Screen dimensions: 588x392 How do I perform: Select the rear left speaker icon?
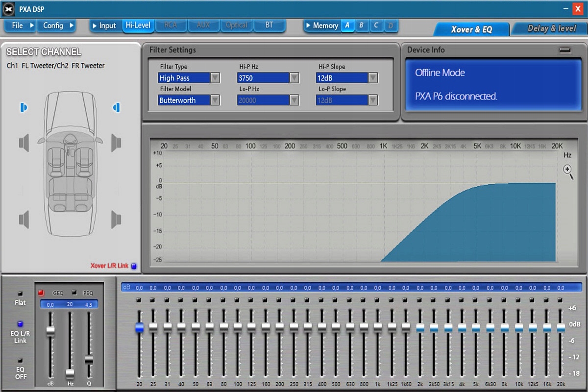[24, 219]
